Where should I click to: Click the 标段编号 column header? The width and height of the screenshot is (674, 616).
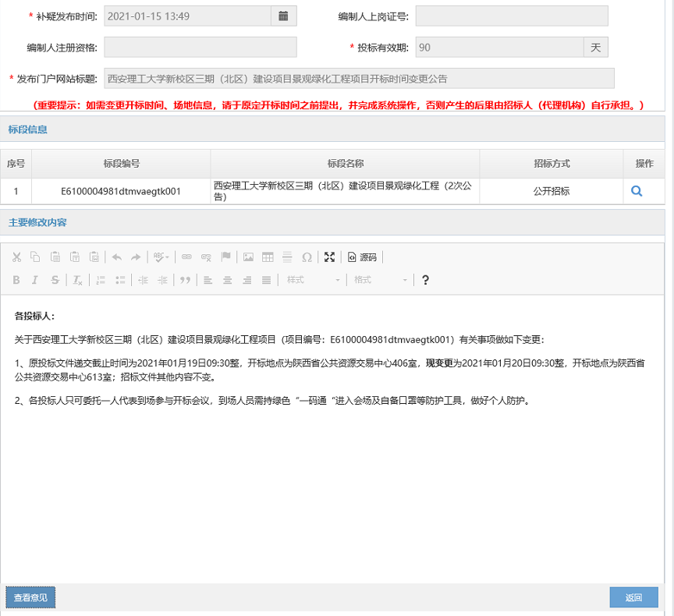(x=121, y=164)
